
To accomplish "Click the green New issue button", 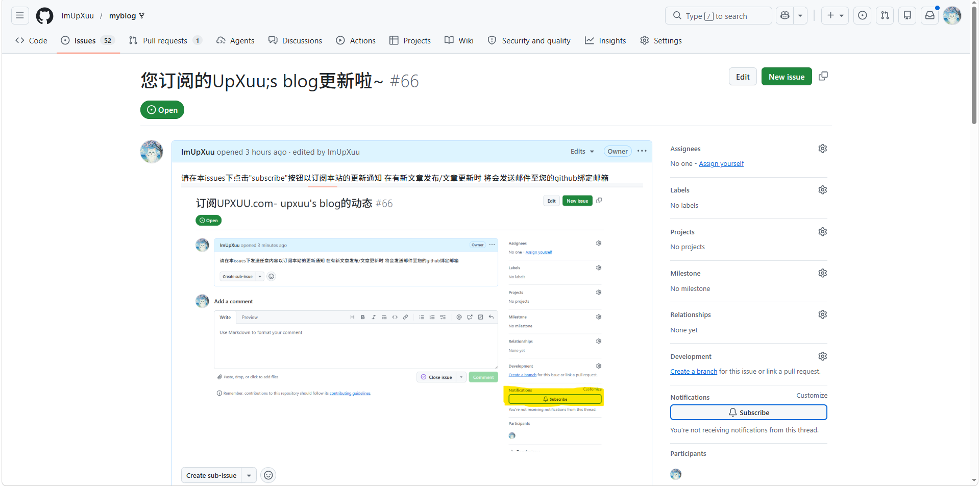I will [x=786, y=77].
